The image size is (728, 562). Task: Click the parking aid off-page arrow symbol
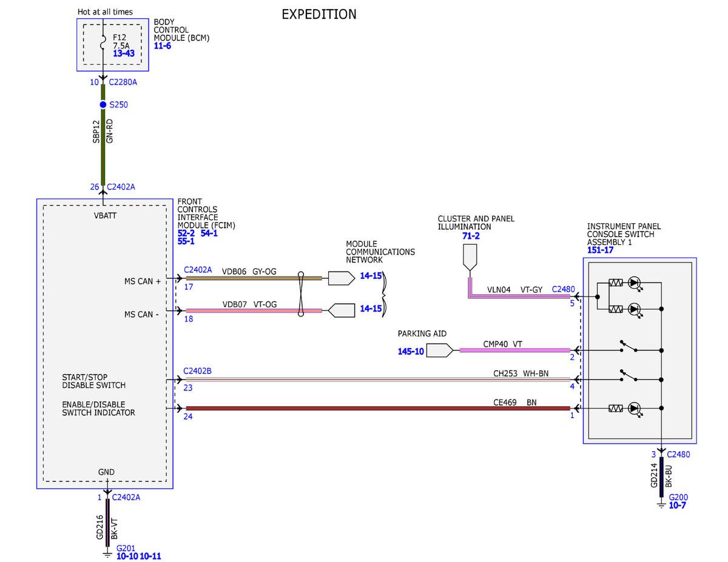pos(440,350)
